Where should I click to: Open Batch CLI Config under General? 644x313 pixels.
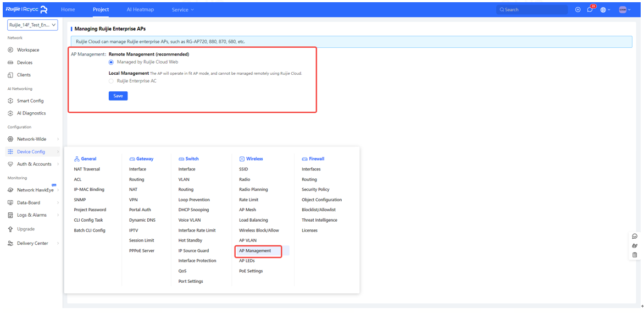tap(90, 230)
